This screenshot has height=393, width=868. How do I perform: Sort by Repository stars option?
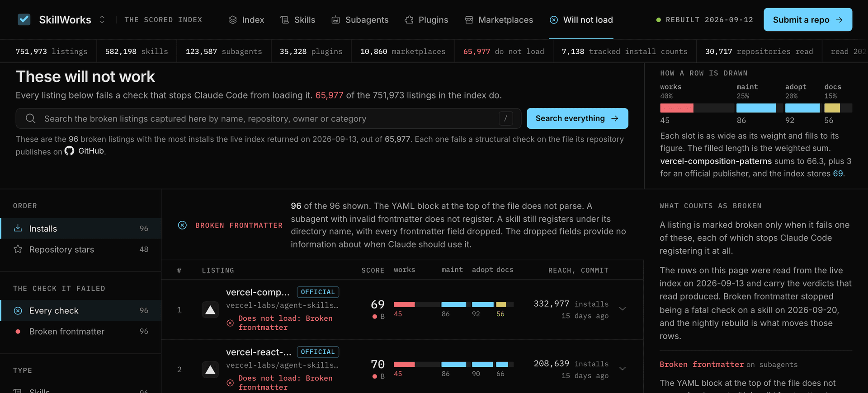coord(80,249)
